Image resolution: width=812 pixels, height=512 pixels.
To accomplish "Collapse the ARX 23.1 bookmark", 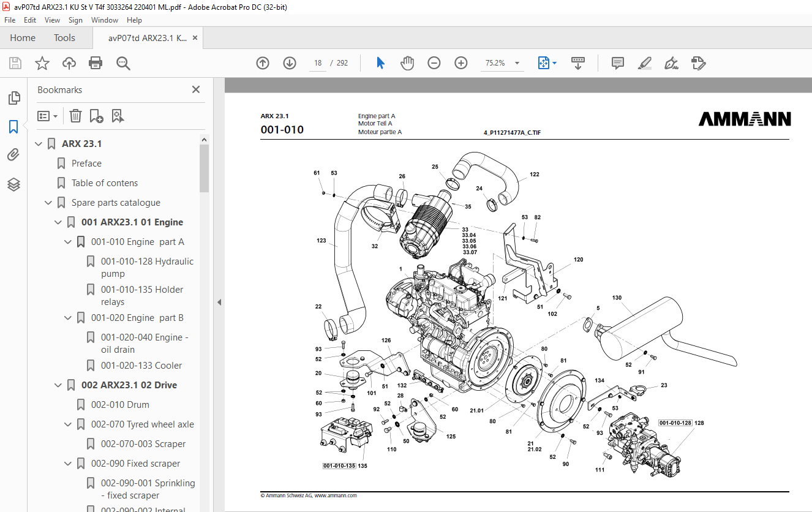I will tap(39, 144).
